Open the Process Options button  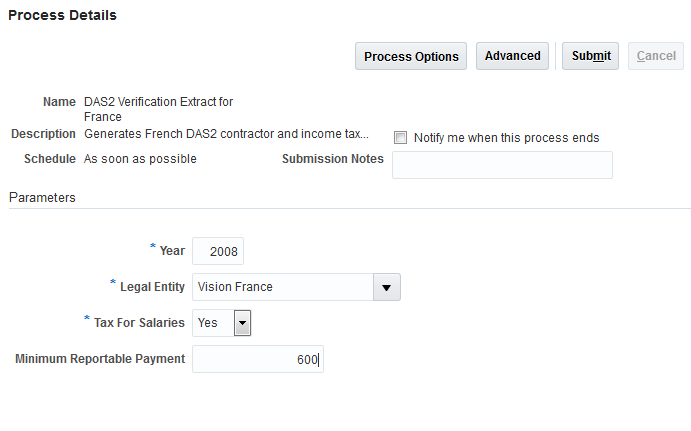[x=411, y=56]
